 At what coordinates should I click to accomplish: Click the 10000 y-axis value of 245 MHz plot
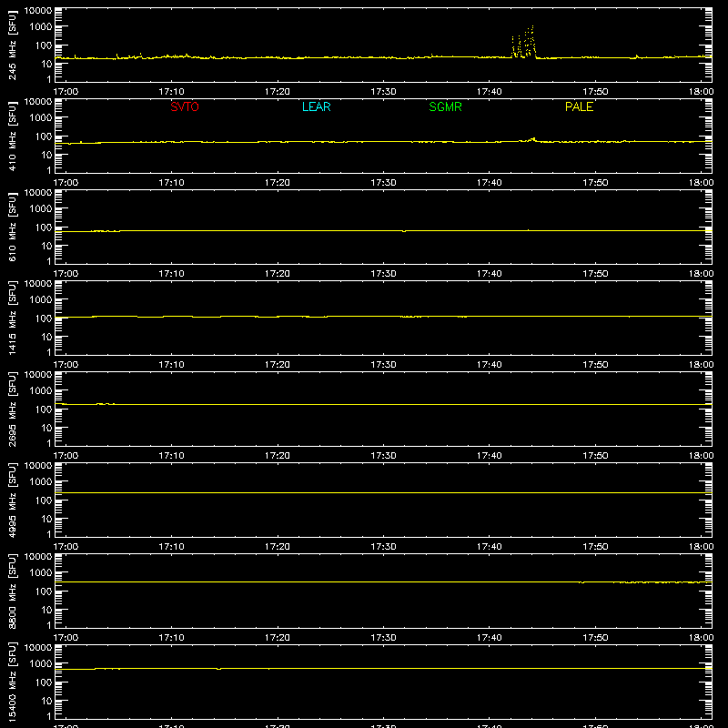point(38,10)
